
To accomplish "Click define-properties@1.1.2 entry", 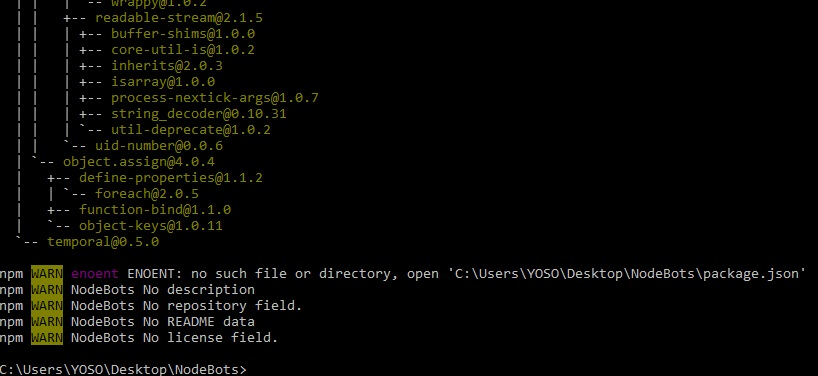I will tap(171, 178).
